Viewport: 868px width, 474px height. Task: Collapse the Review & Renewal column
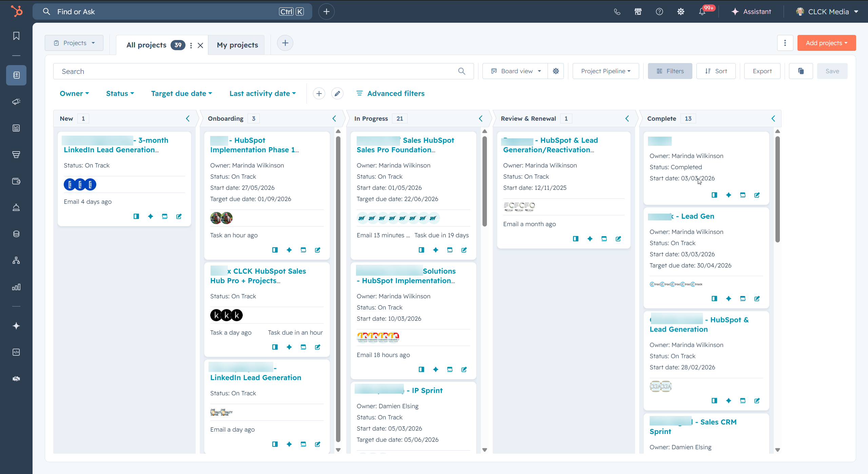[627, 119]
